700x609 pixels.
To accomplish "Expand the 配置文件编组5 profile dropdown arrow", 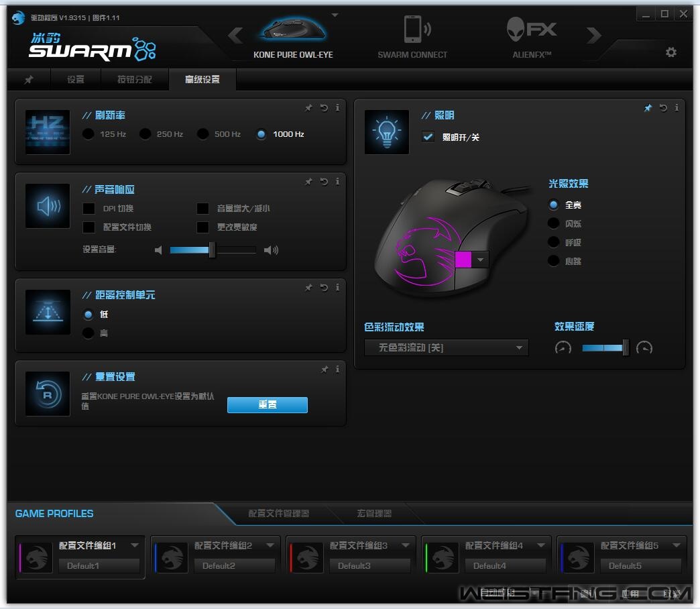I will point(677,545).
